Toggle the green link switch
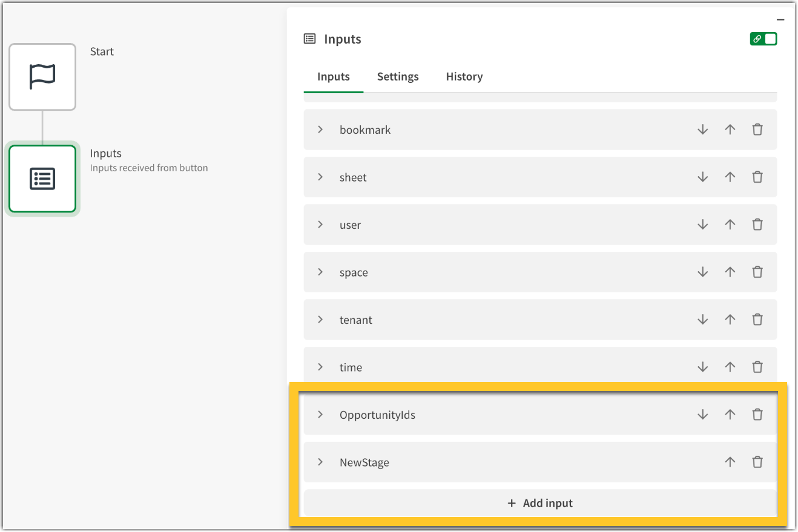 point(763,39)
